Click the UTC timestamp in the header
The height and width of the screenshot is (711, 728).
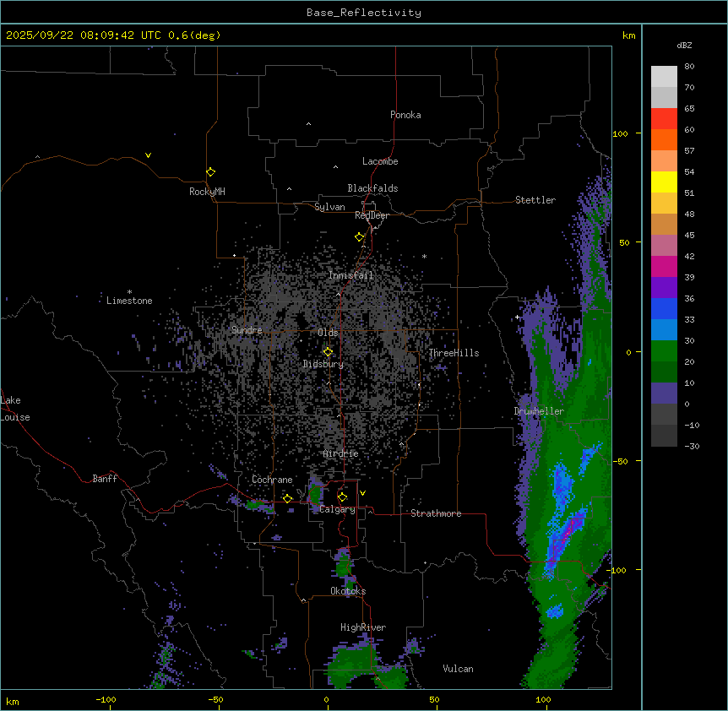[112, 35]
